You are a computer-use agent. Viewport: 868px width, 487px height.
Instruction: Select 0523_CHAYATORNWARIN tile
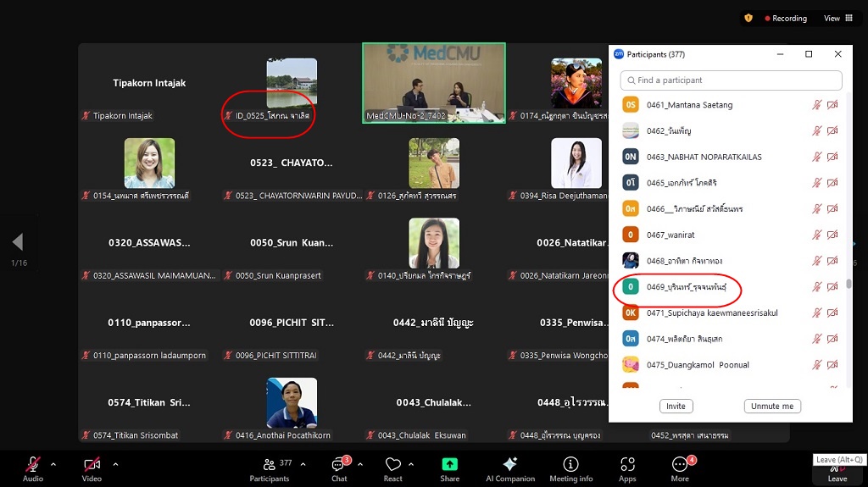click(x=292, y=163)
